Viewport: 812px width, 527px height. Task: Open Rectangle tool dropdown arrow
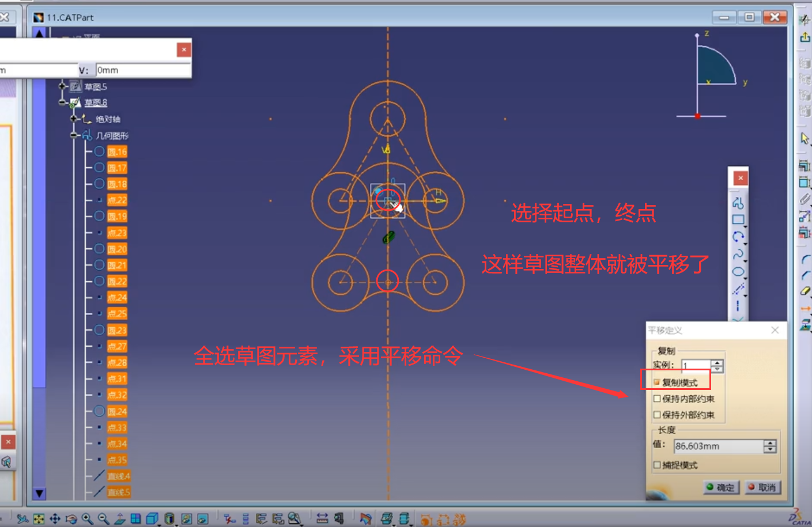click(x=746, y=226)
